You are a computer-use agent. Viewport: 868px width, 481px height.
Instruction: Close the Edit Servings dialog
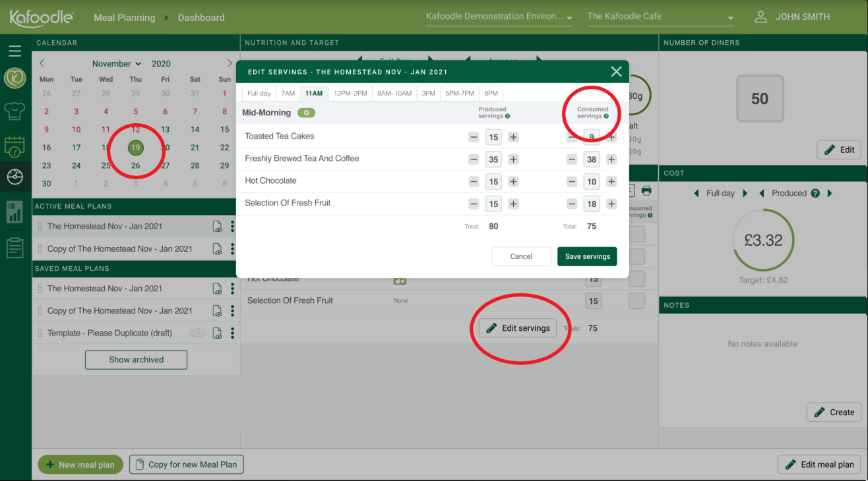coord(616,72)
